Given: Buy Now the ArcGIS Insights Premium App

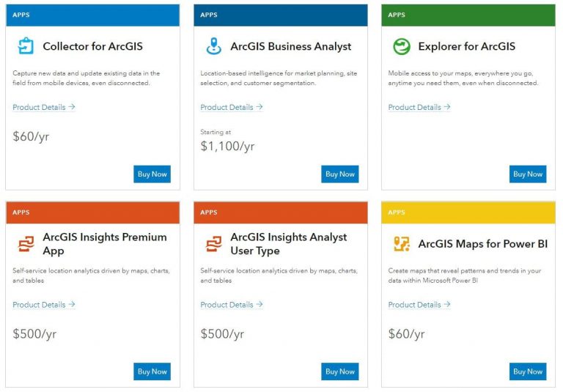Looking at the screenshot, I should click(152, 371).
